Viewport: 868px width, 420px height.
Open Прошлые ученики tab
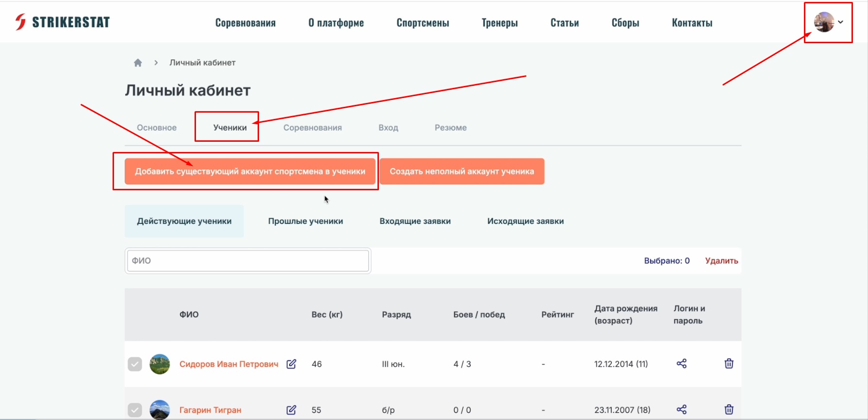(x=305, y=221)
